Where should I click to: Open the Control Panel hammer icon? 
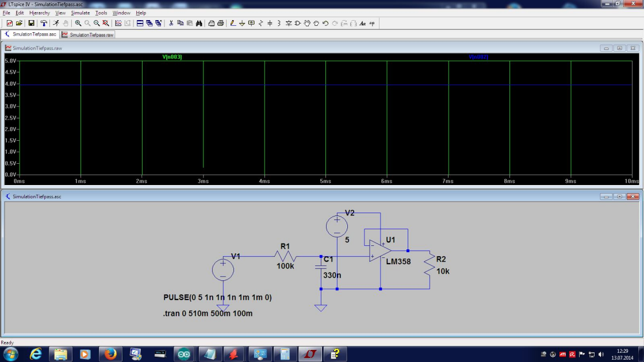[x=44, y=24]
